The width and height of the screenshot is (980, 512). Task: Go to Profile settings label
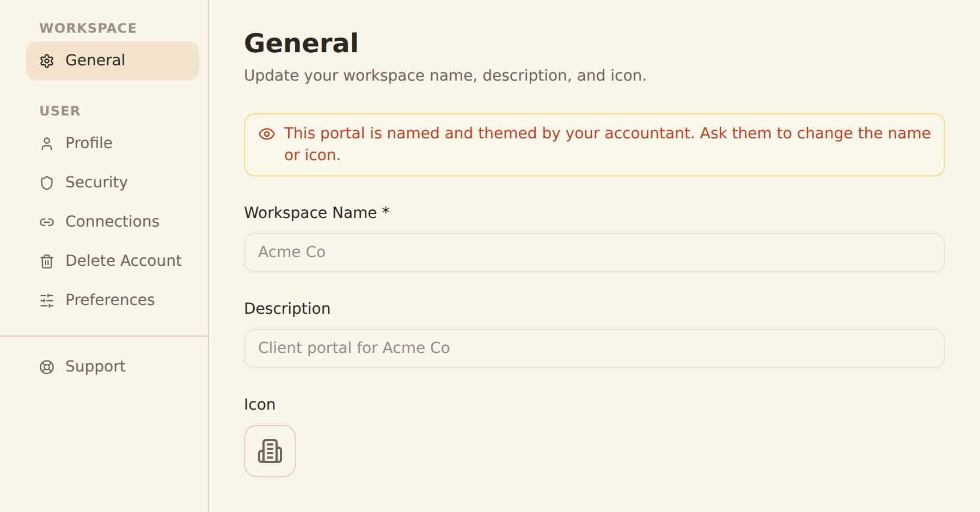click(89, 143)
